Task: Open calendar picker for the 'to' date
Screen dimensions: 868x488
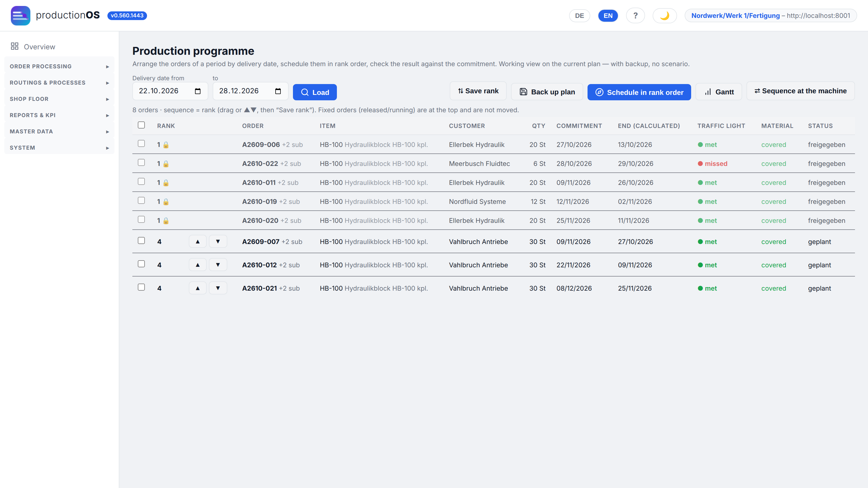Action: click(278, 91)
